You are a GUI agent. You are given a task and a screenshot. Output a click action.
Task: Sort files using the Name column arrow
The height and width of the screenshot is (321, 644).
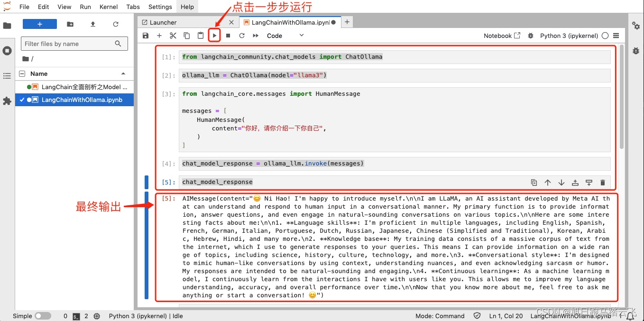click(x=123, y=74)
